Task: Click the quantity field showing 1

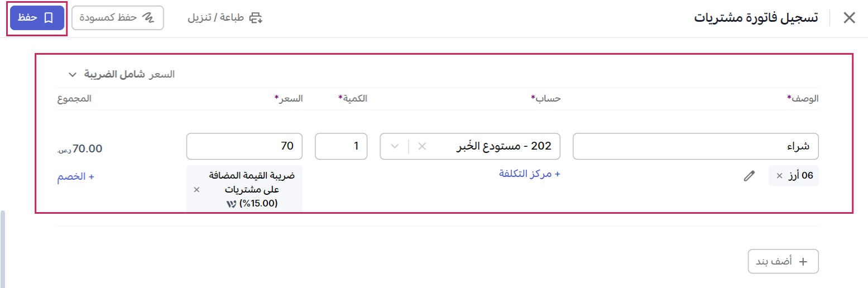Action: [342, 146]
